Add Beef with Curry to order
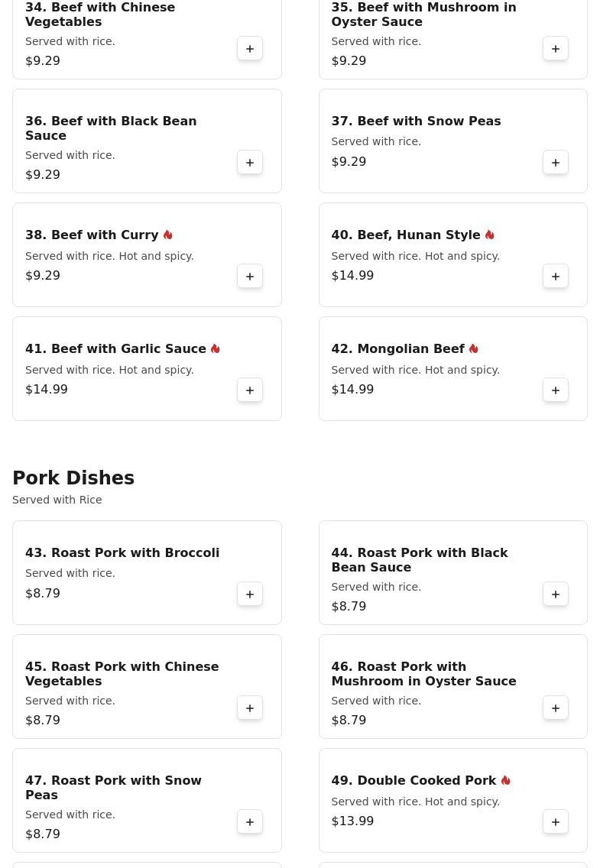This screenshot has width=600, height=868. point(250,277)
